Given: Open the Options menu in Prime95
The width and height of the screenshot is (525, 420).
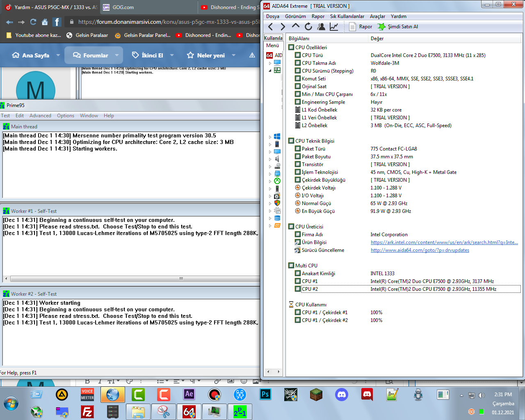Looking at the screenshot, I should pos(66,116).
